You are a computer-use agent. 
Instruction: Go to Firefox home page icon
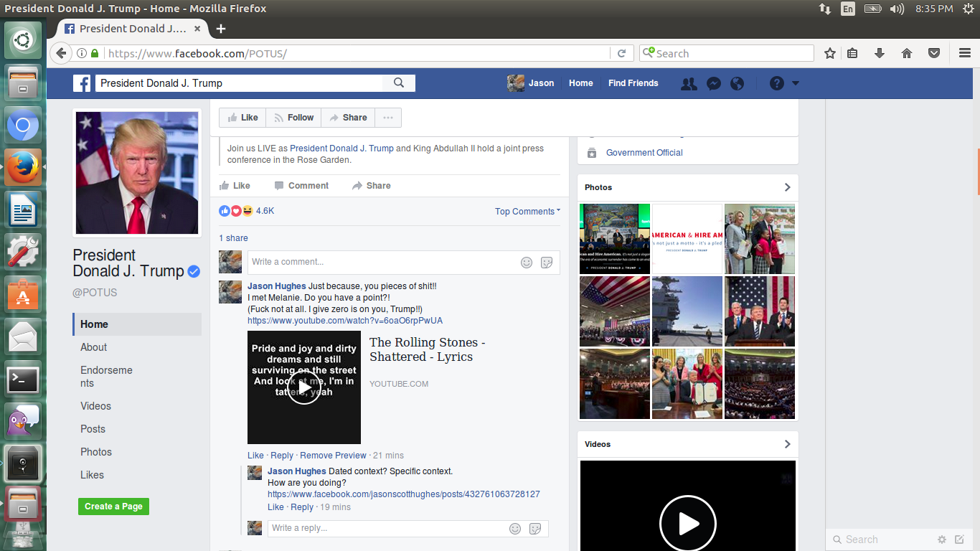pos(907,53)
